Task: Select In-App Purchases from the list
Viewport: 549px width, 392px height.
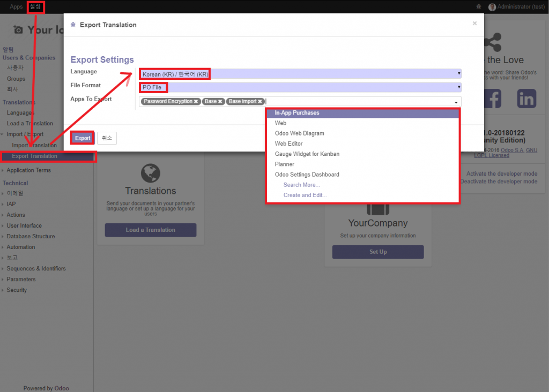Action: coord(362,112)
